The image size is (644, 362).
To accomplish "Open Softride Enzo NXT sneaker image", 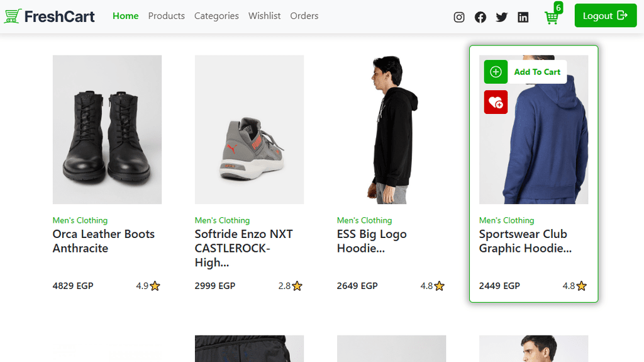I will (249, 129).
